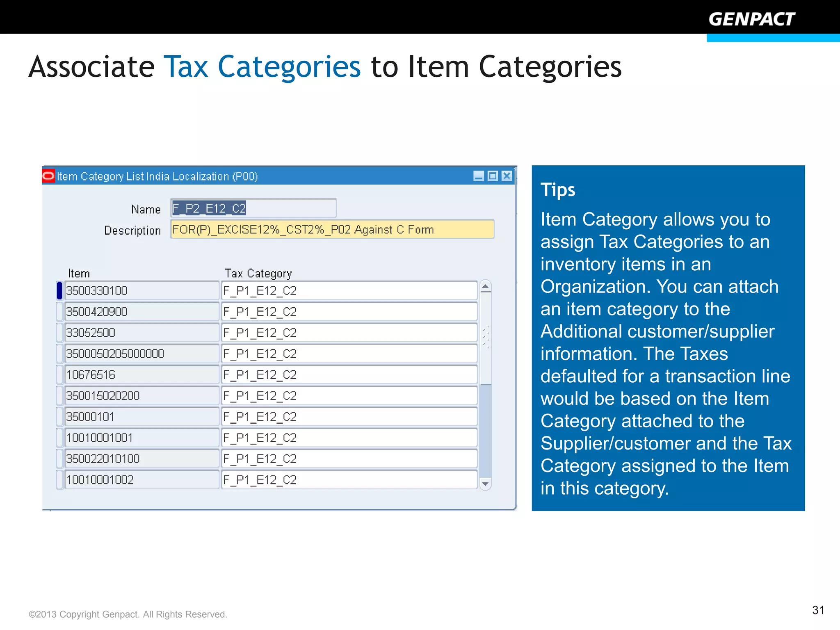This screenshot has height=630, width=840.
Task: Click Tax Category field for item 35000101
Action: [x=349, y=417]
